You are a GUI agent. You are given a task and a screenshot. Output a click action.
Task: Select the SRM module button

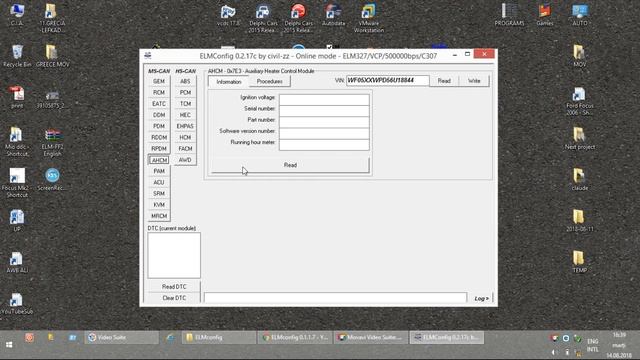point(159,193)
